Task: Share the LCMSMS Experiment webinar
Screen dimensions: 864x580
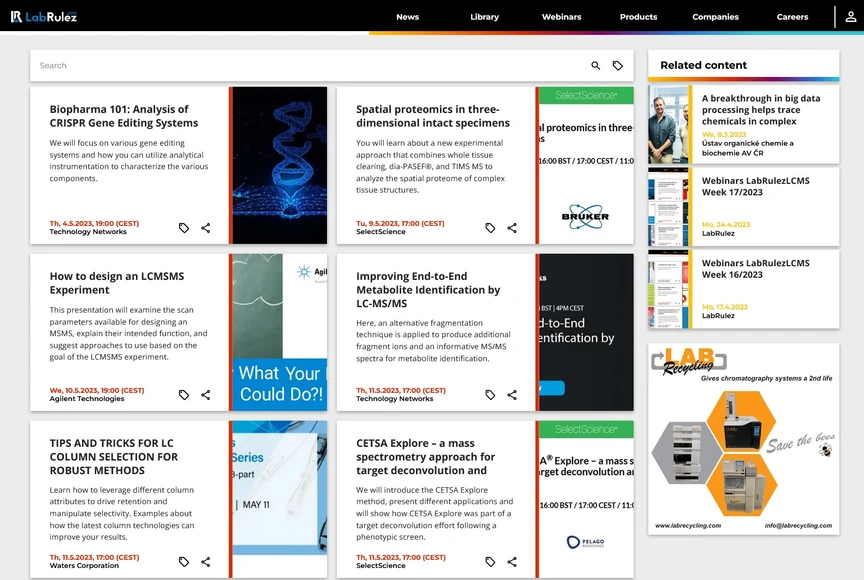Action: coord(206,394)
